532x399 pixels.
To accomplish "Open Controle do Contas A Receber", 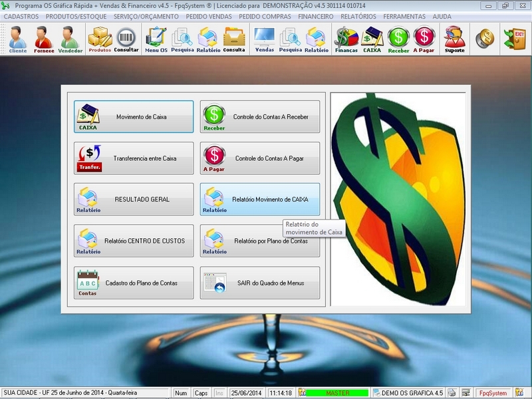I will click(260, 117).
